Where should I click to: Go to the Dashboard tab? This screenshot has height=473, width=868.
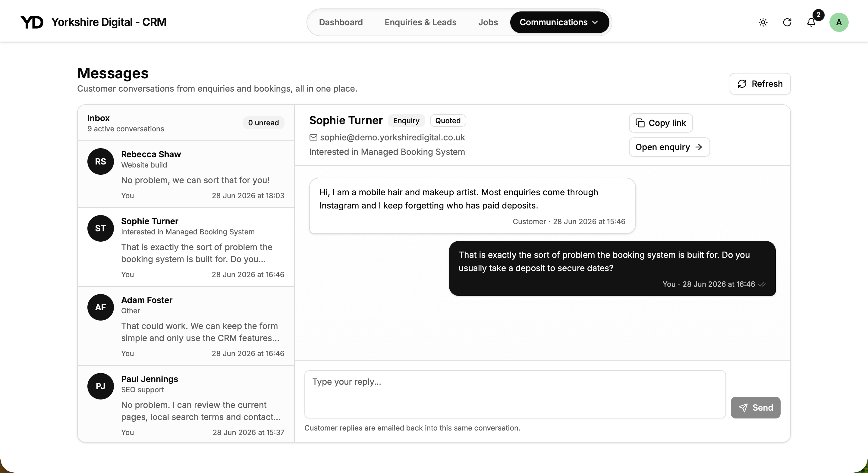pyautogui.click(x=341, y=22)
